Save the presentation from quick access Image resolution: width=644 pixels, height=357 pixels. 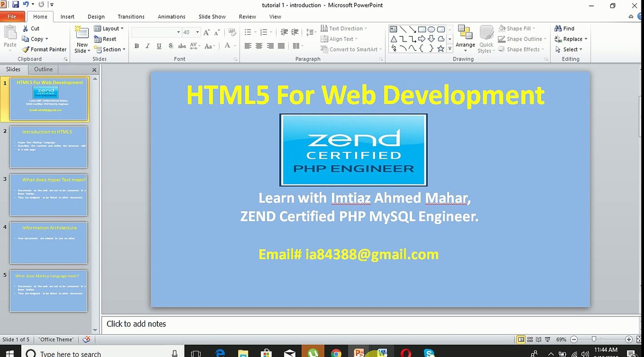point(15,5)
